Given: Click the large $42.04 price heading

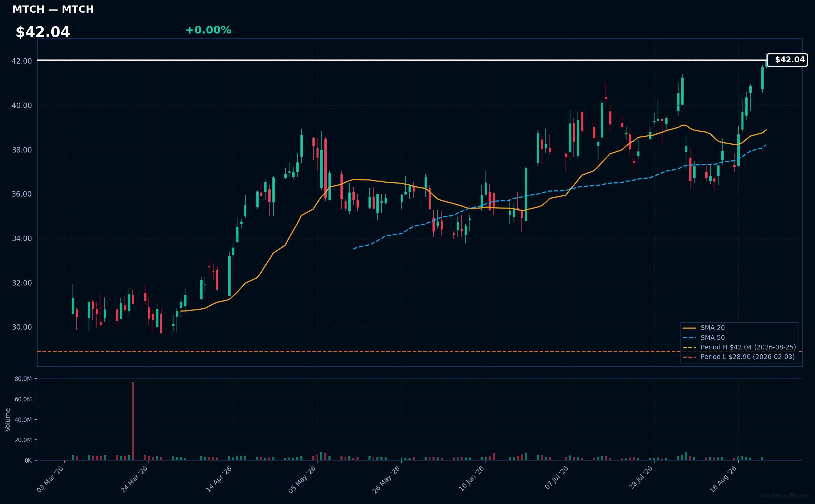Looking at the screenshot, I should 43,32.
